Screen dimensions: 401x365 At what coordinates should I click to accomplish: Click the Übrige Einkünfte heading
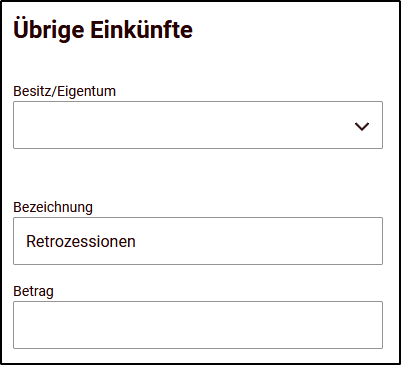point(103,29)
